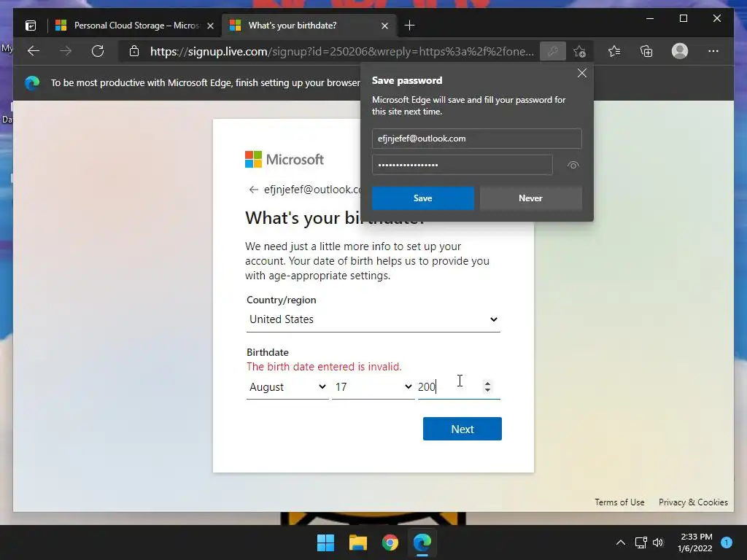Show hidden system tray icons

click(620, 542)
